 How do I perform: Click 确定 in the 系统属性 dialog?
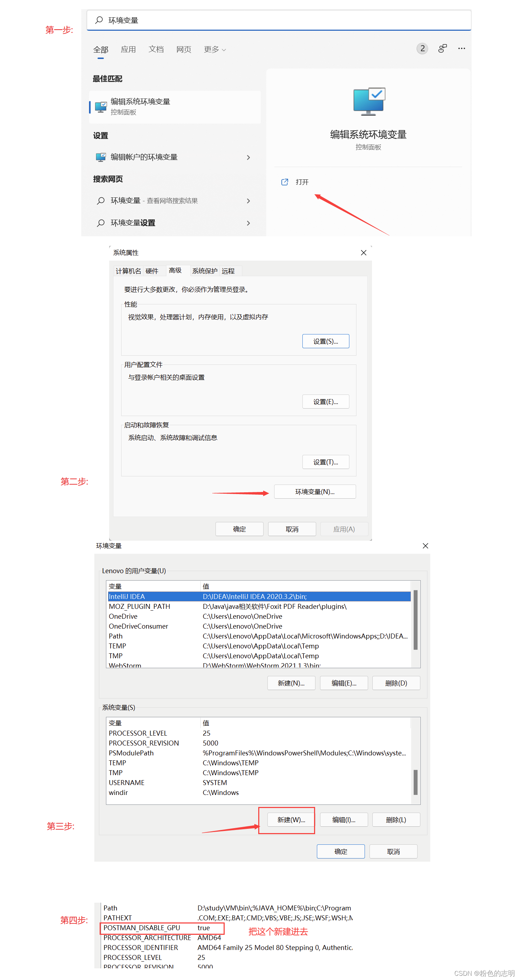coord(239,529)
